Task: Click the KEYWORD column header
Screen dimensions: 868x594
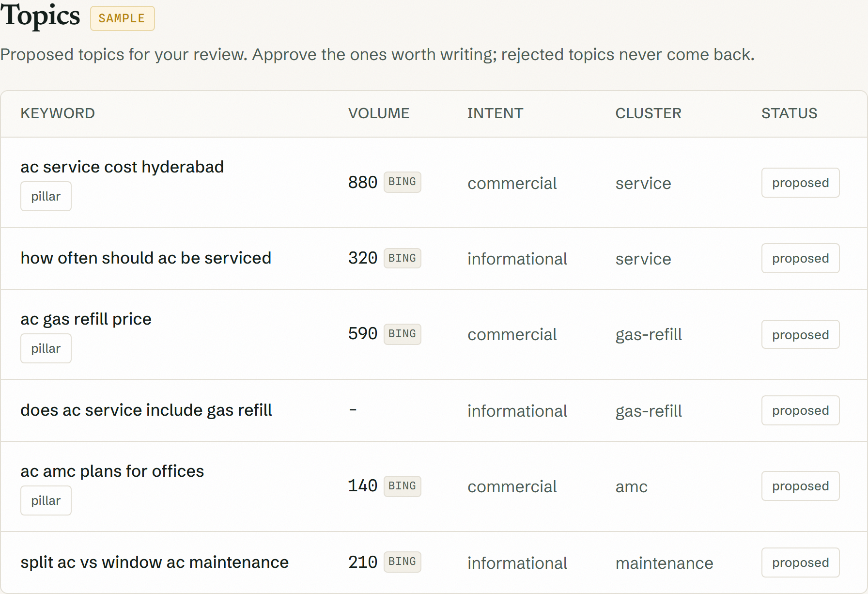Action: 58,113
